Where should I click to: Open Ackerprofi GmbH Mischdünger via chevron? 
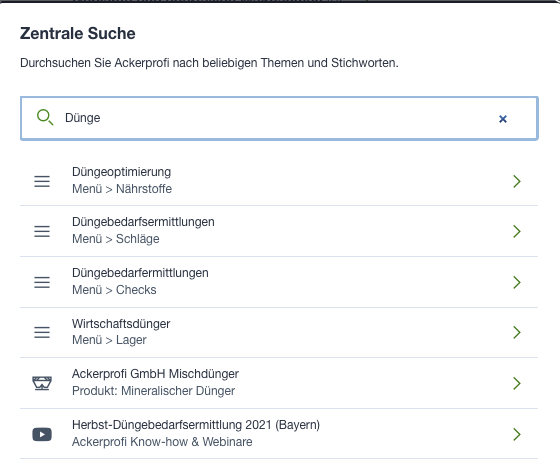[516, 383]
